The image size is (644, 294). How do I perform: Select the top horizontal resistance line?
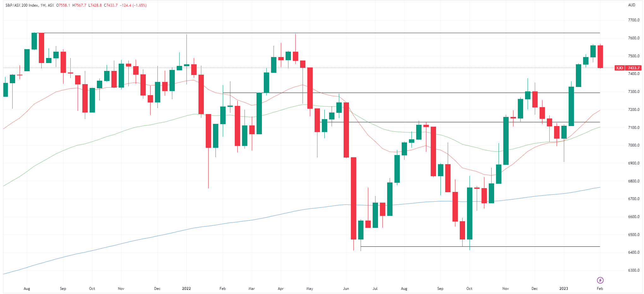pos(316,33)
